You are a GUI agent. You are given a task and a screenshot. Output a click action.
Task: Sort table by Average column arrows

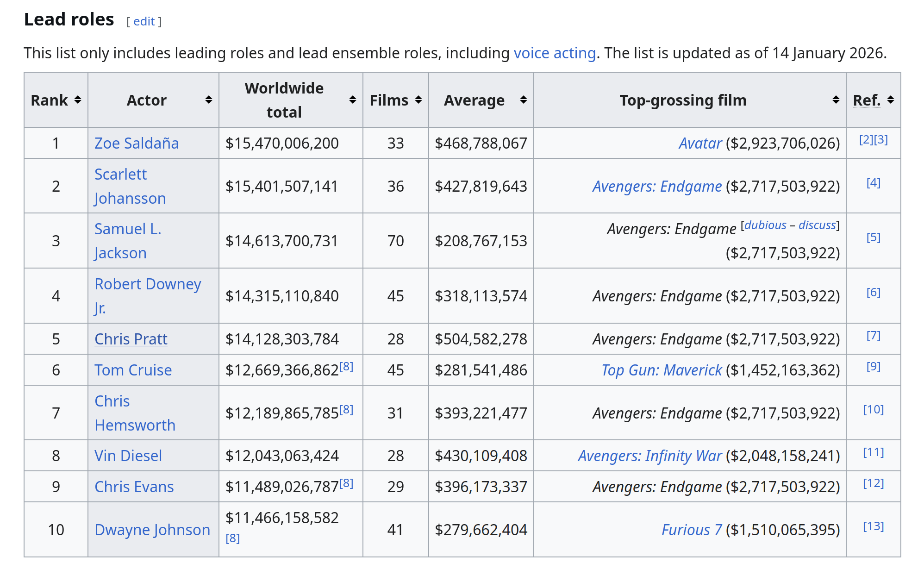[x=523, y=100]
